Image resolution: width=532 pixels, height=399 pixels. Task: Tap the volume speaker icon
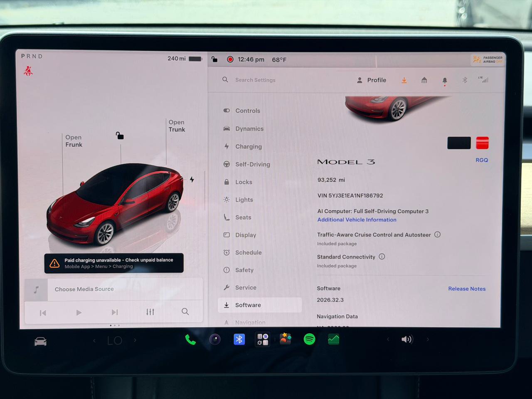click(x=407, y=340)
